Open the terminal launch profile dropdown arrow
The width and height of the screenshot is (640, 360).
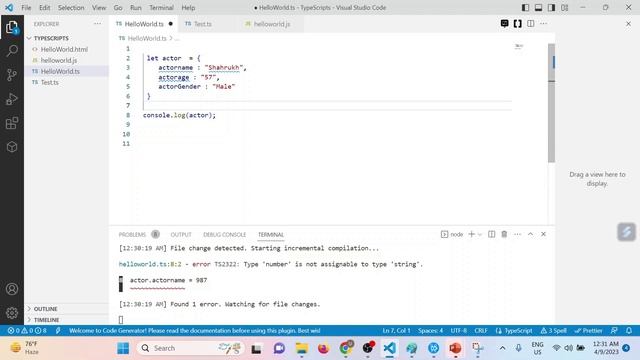[480, 234]
